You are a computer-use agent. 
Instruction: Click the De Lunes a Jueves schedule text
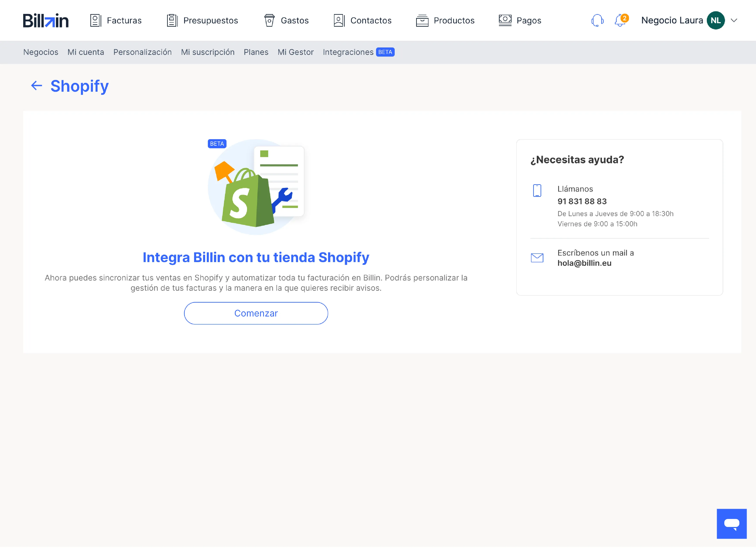[x=616, y=214]
